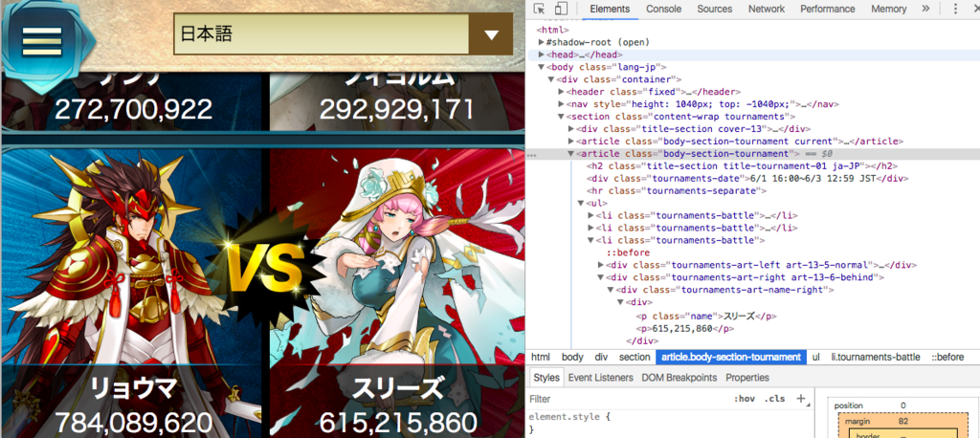The image size is (980, 438).
Task: Click html in the breadcrumb bar
Action: pyautogui.click(x=541, y=358)
